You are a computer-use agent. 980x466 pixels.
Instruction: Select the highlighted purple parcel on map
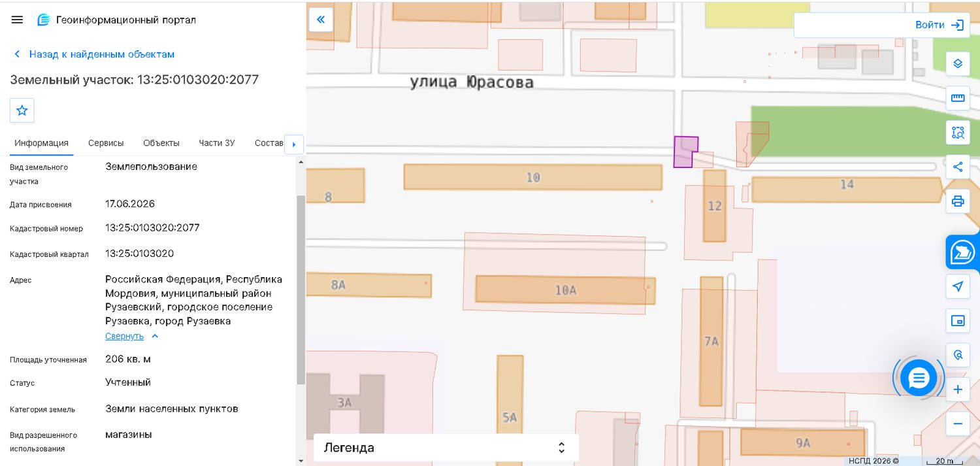point(684,151)
